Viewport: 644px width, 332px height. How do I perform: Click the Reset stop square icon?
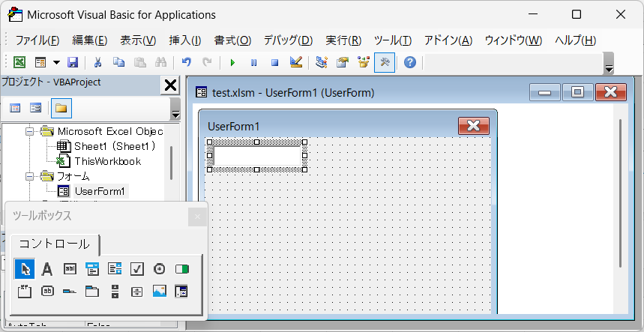[x=274, y=62]
